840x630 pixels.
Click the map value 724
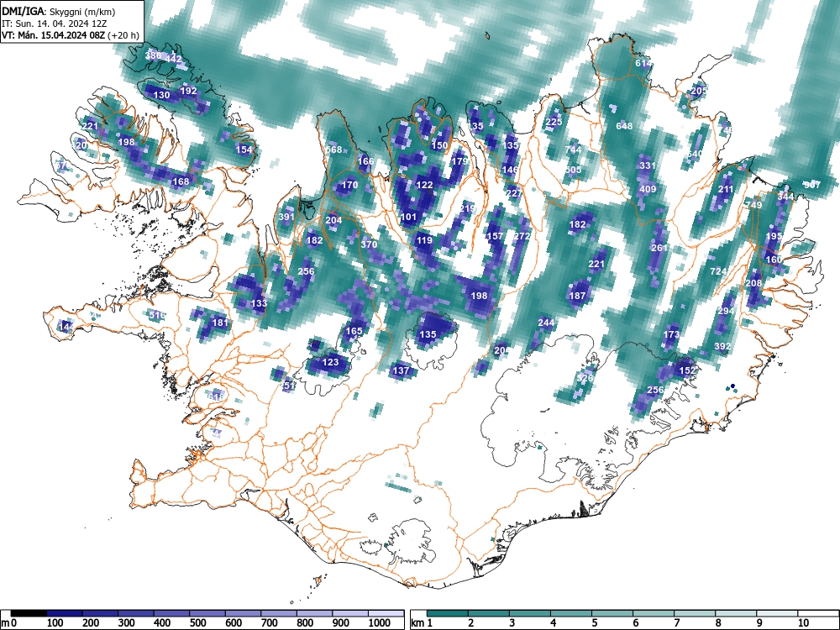coord(718,271)
